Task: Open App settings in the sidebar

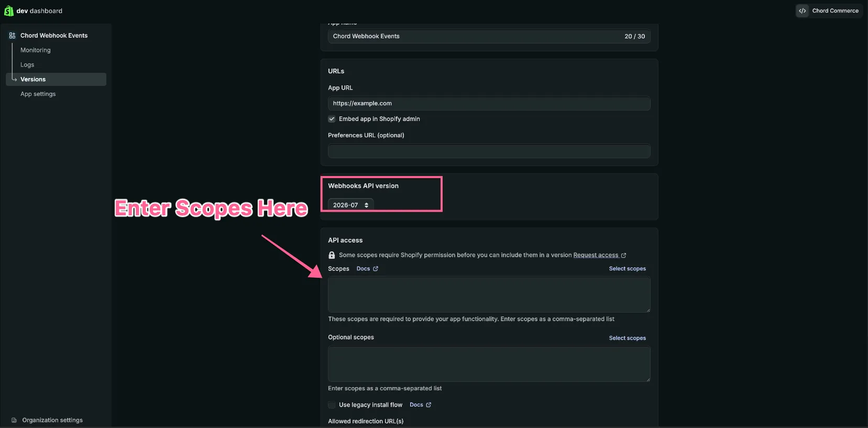Action: [38, 94]
